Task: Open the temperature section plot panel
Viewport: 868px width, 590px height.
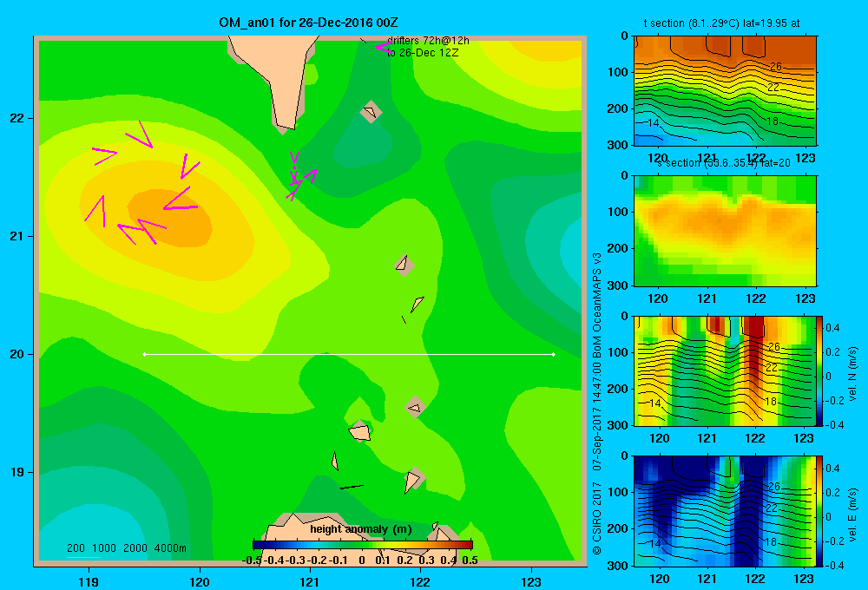Action: [725, 91]
